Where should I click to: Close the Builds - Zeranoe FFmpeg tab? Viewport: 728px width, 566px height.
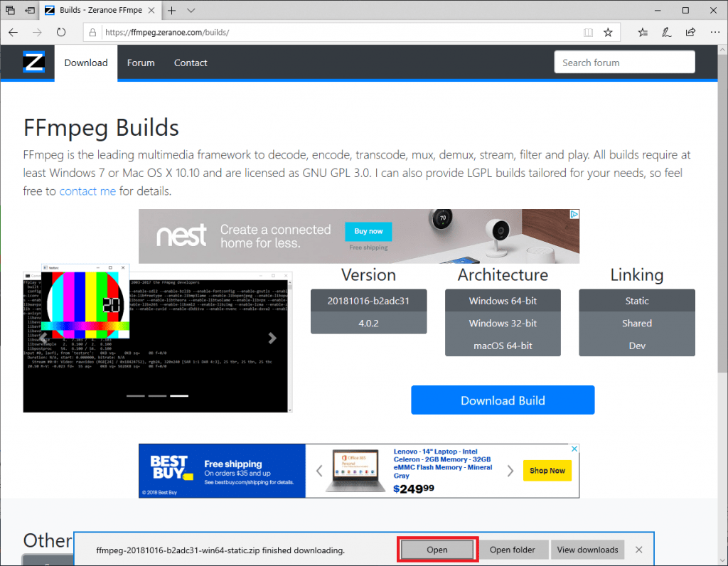(151, 10)
